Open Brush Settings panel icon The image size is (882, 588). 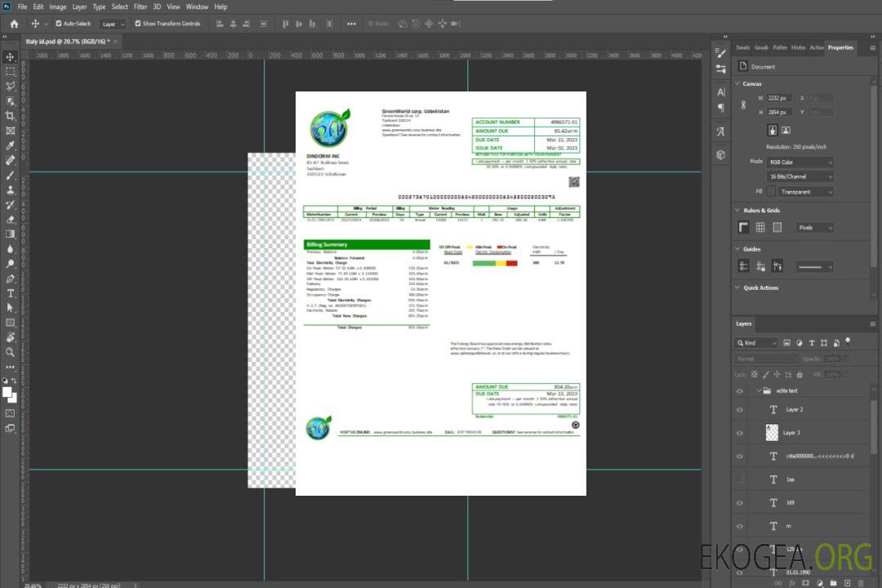[x=720, y=53]
